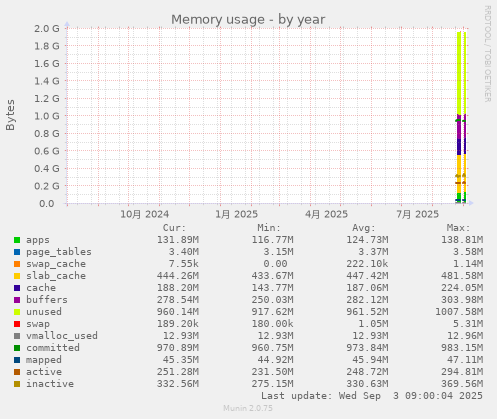Click active min value 231.50M
Screen dimensions: 497x419
[272, 372]
